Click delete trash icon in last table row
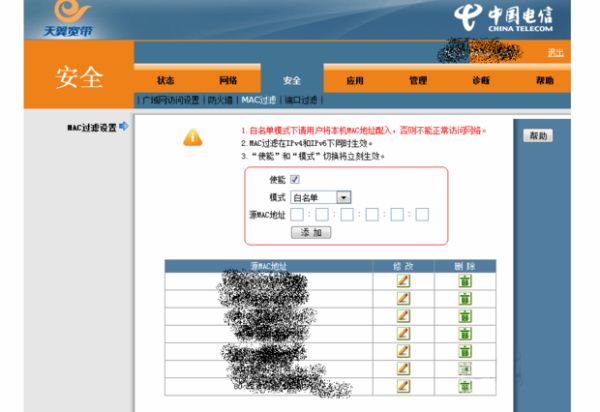The width and height of the screenshot is (600, 412). [465, 385]
